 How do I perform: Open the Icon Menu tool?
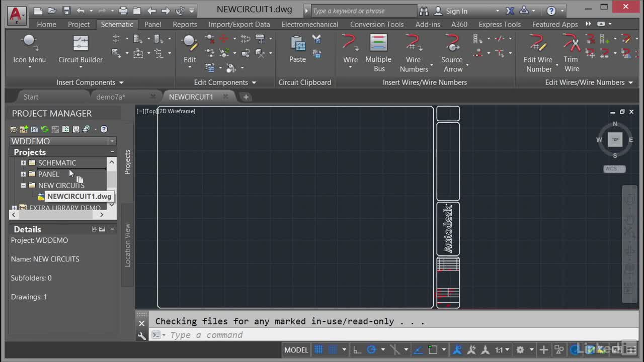point(29,49)
